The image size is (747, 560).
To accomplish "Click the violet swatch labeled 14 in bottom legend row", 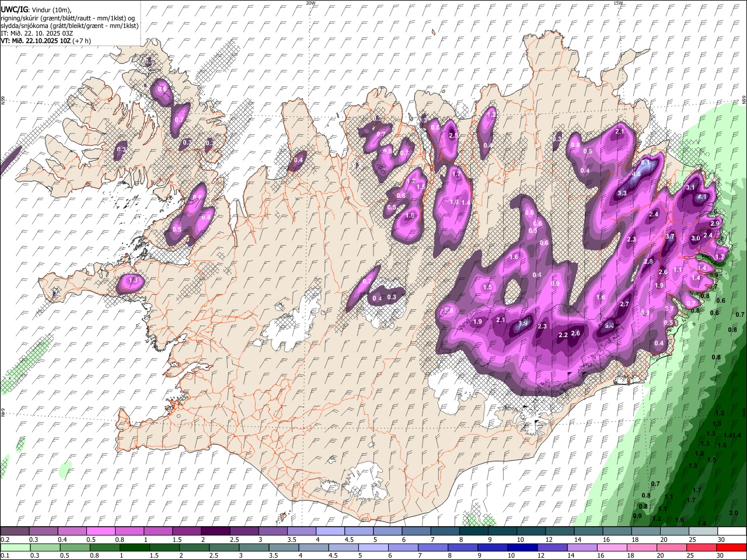I will pos(581,547).
